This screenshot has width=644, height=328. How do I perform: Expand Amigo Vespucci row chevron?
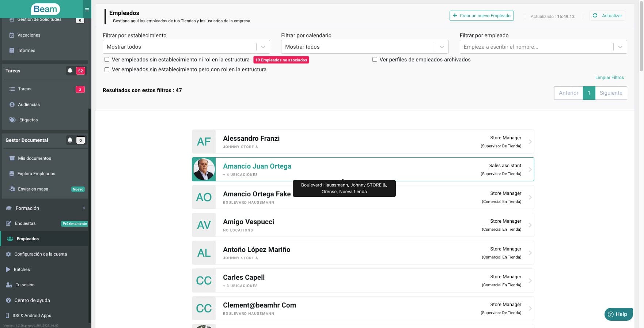coord(530,225)
